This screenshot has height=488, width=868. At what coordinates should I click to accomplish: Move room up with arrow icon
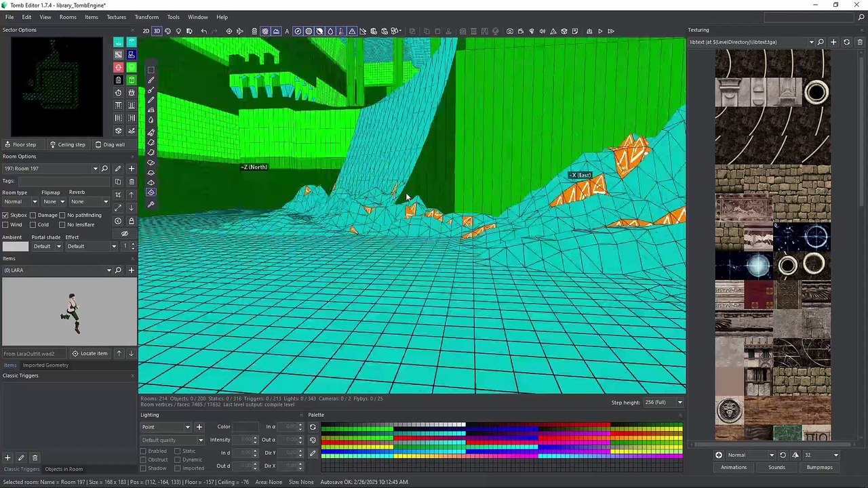(x=132, y=195)
